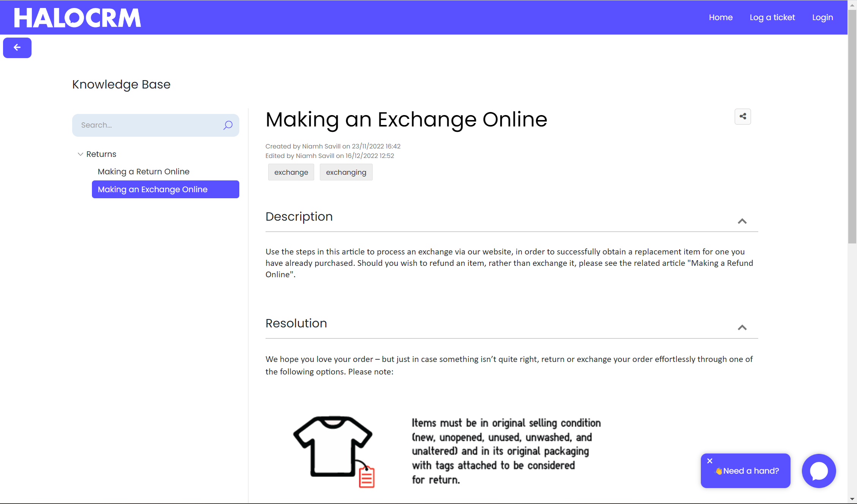Open Making a Return Online article
This screenshot has height=504, width=857.
coord(144,172)
